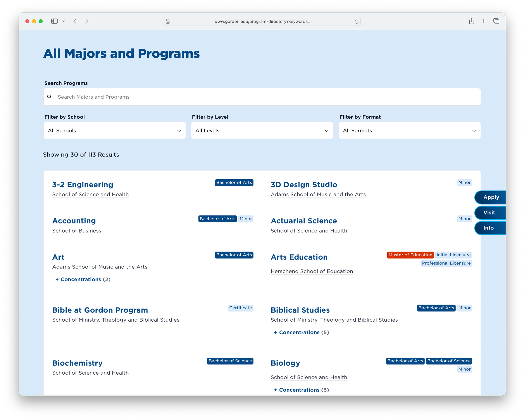
Task: Go back with the browser back arrow
Action: point(75,21)
